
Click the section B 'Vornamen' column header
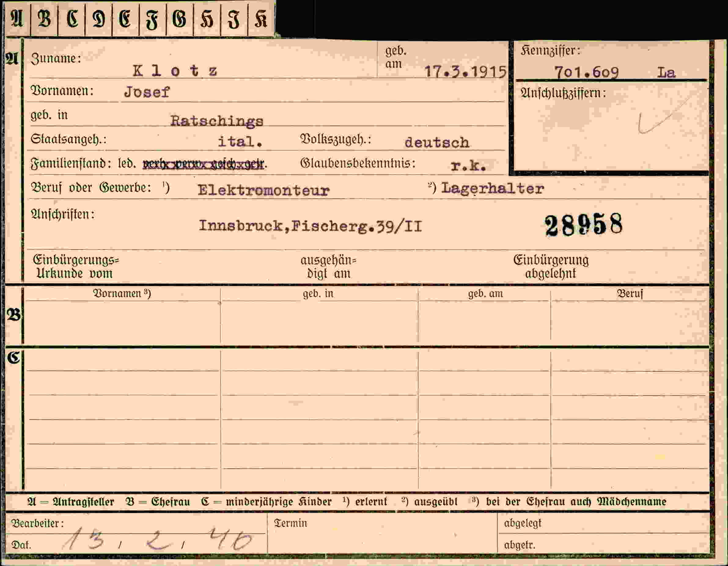pos(122,294)
